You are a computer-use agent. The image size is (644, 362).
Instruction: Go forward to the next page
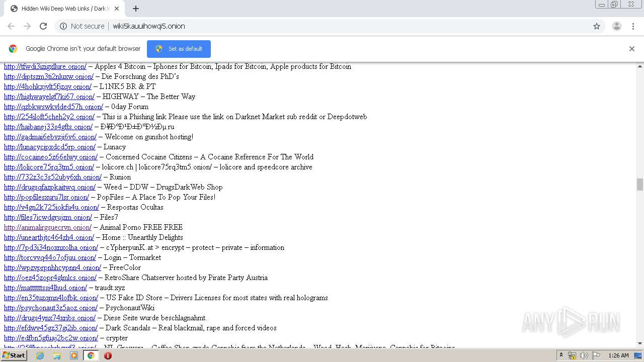[27, 26]
